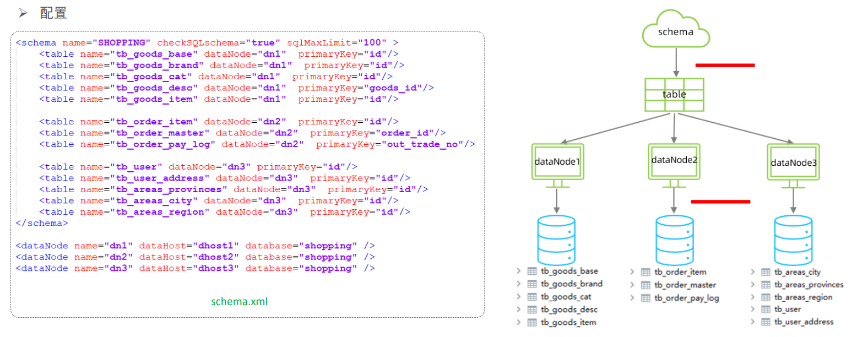Select tb_order_pay_log table entry
The image size is (868, 337).
(x=687, y=298)
